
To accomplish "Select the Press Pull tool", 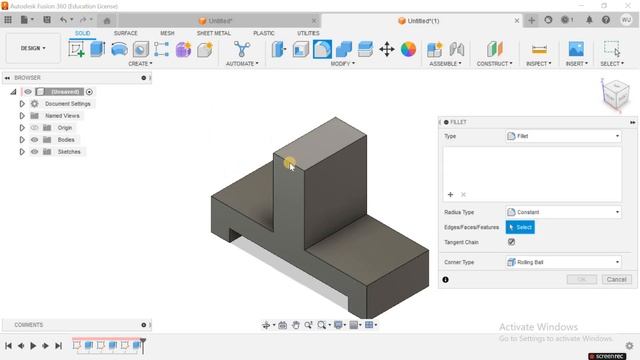I will click(x=279, y=49).
